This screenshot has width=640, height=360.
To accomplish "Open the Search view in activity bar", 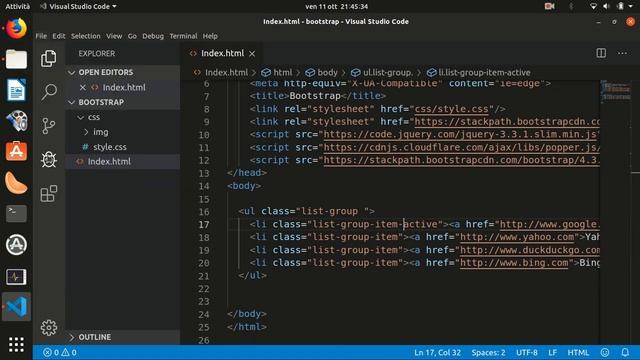I will [49, 92].
